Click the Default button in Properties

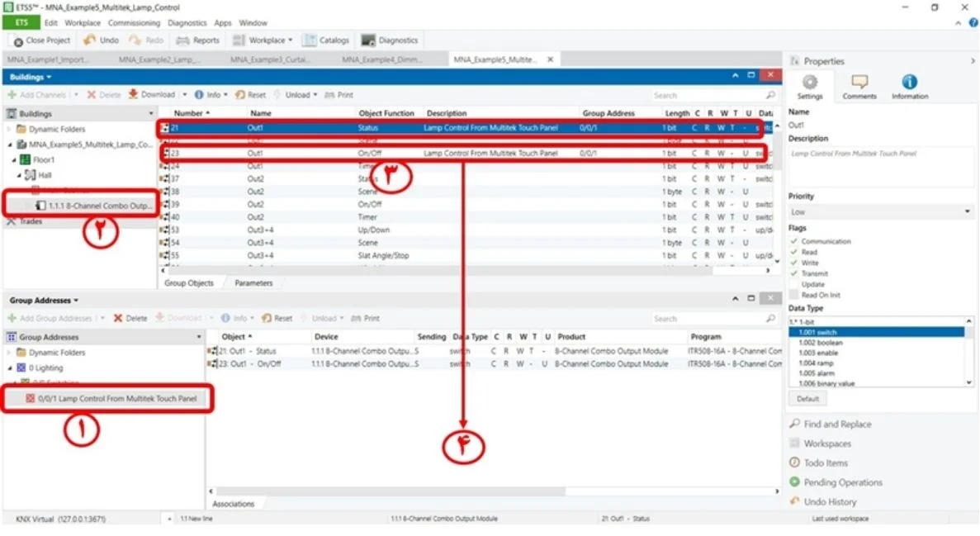(807, 398)
